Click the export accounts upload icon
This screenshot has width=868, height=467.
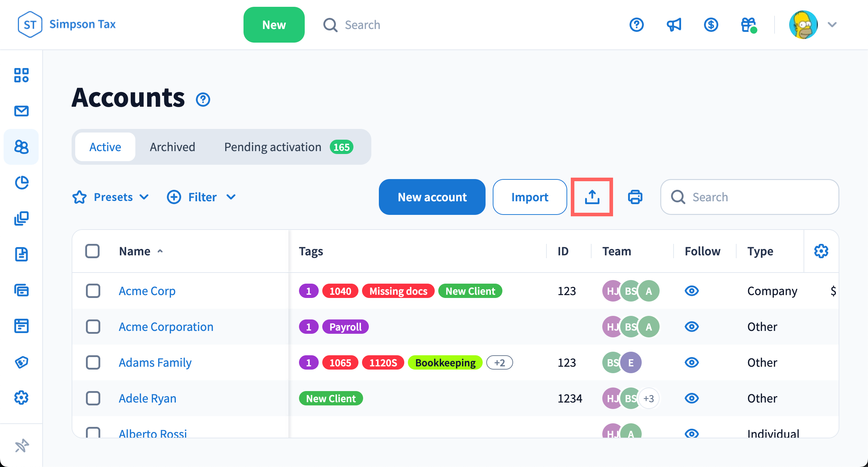[x=592, y=197]
